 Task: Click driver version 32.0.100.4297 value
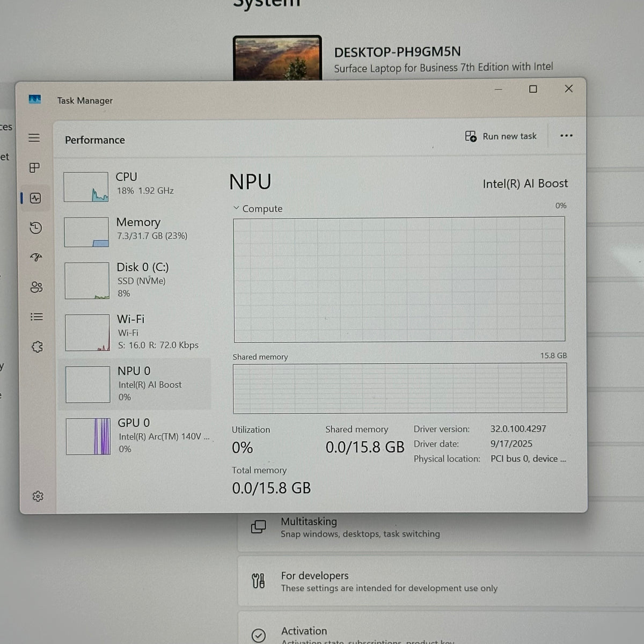[518, 429]
